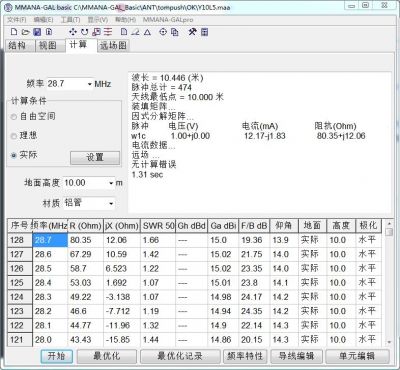Screen dimensions: 400x370
Task: Click the 单元编辑 button
Action: pyautogui.click(x=357, y=356)
